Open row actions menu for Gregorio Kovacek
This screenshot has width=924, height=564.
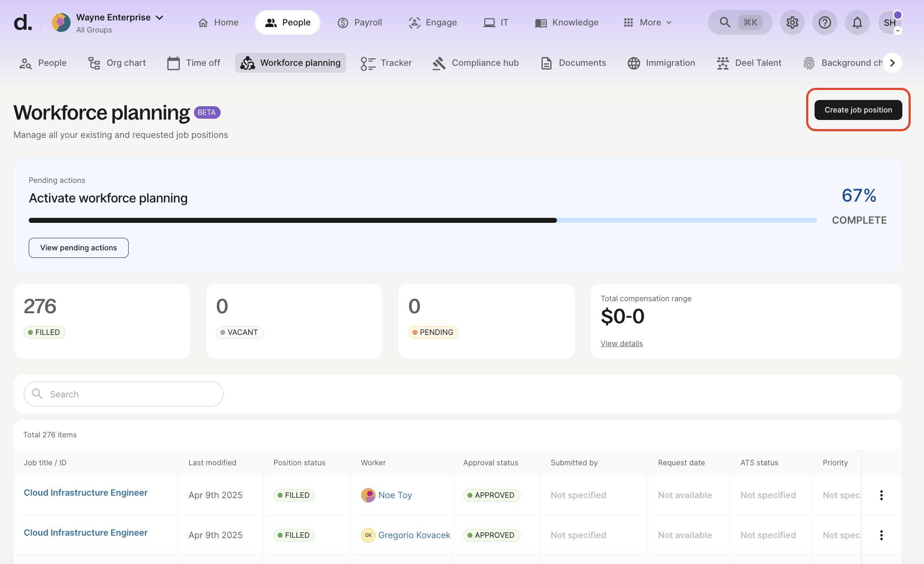[x=882, y=535]
